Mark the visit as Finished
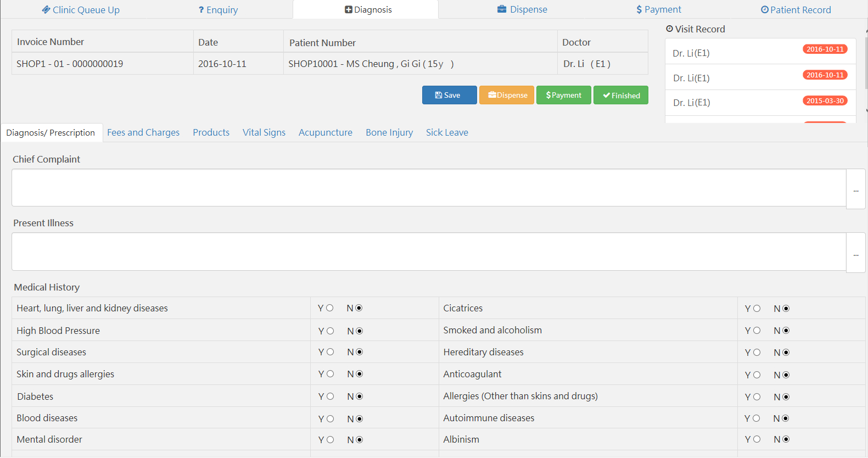The width and height of the screenshot is (868, 458). click(620, 95)
